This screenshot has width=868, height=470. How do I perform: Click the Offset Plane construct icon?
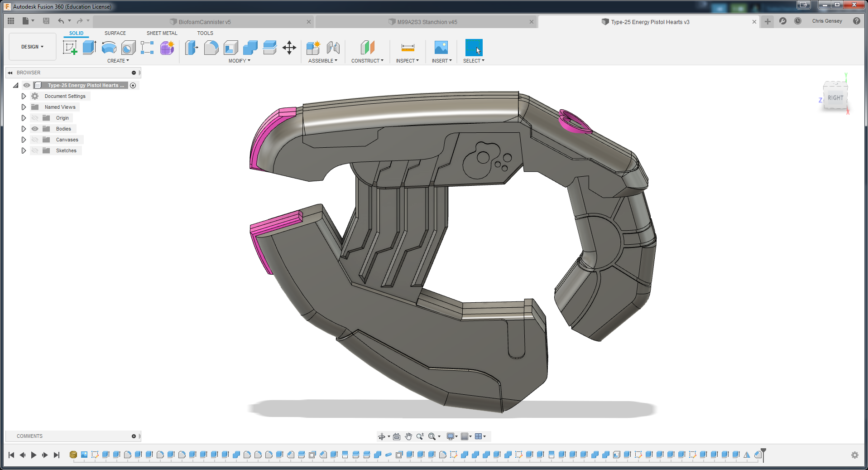click(367, 48)
